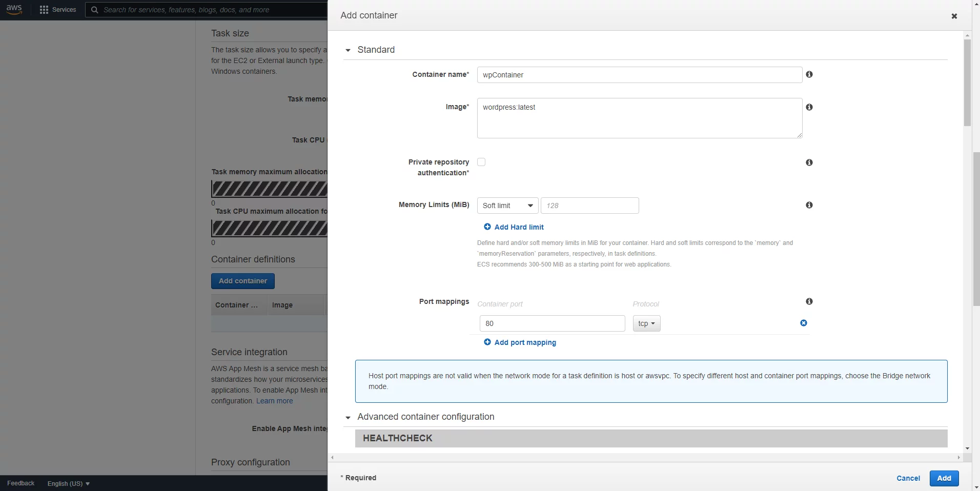Click Add port mapping link
The image size is (980, 491).
tap(525, 342)
